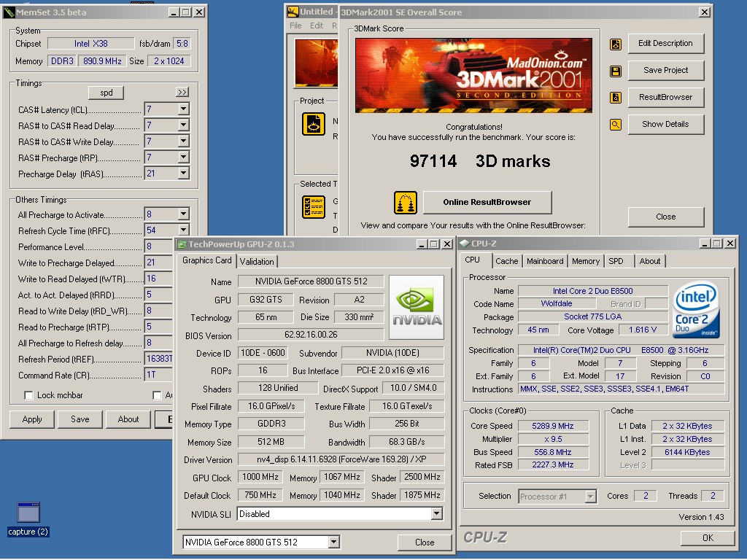
Task: Click the GPU-Z title bar icon
Action: (x=182, y=244)
